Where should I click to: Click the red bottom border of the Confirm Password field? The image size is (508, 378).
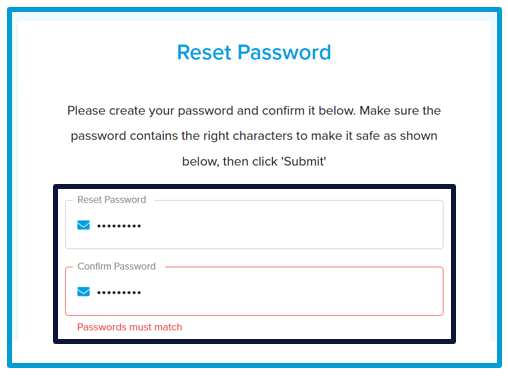pos(254,315)
